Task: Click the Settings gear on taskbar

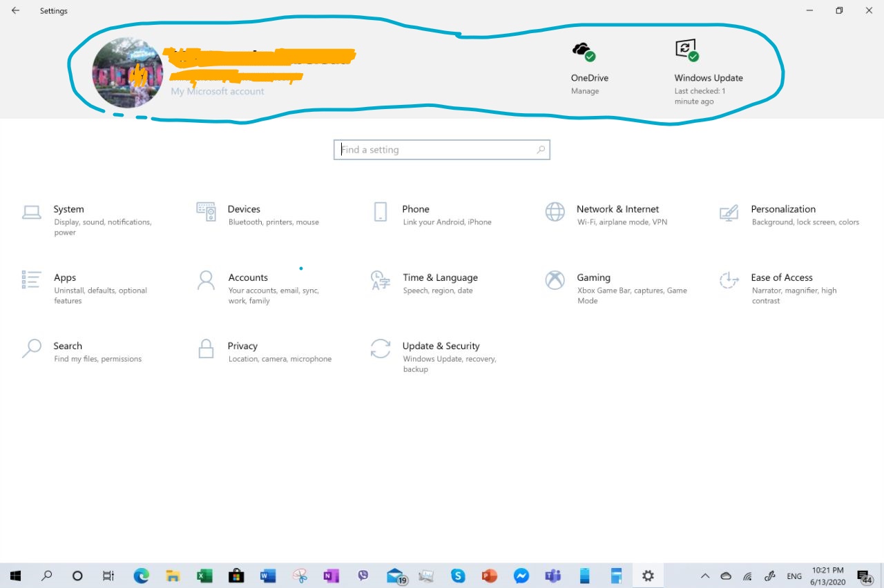Action: [x=648, y=576]
